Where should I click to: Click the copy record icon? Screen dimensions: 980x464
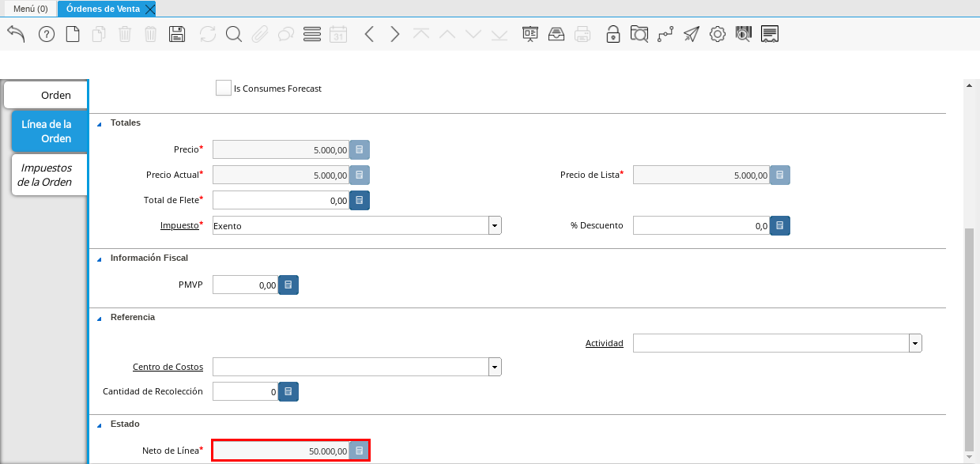coord(99,34)
